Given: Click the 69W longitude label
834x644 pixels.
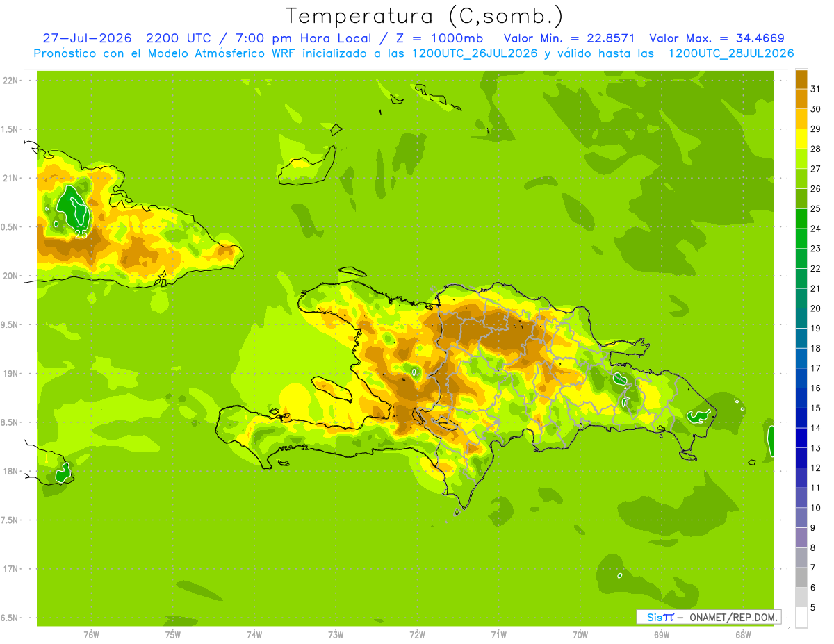Looking at the screenshot, I should click(662, 634).
